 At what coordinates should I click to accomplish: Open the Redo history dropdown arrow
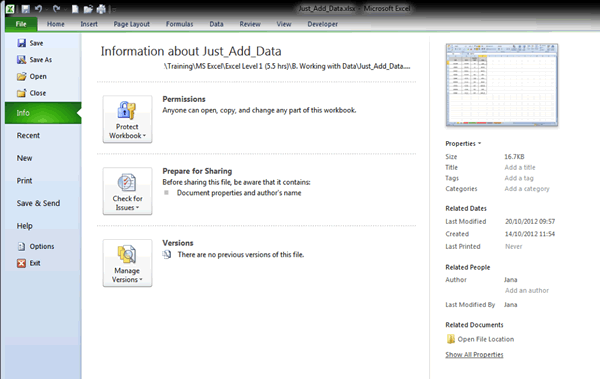point(64,9)
